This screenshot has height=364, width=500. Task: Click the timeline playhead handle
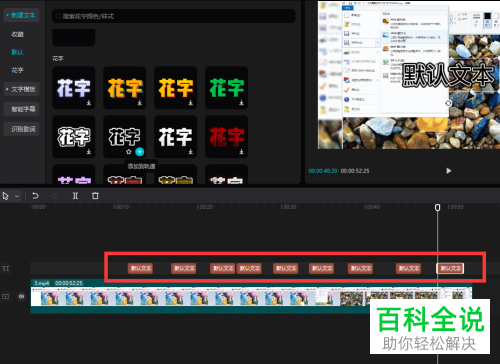437,207
